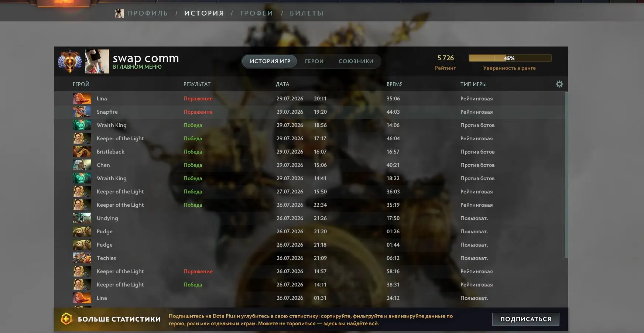The height and width of the screenshot is (333, 644).
Task: Click the rank confidence 45% bar
Action: click(x=510, y=58)
